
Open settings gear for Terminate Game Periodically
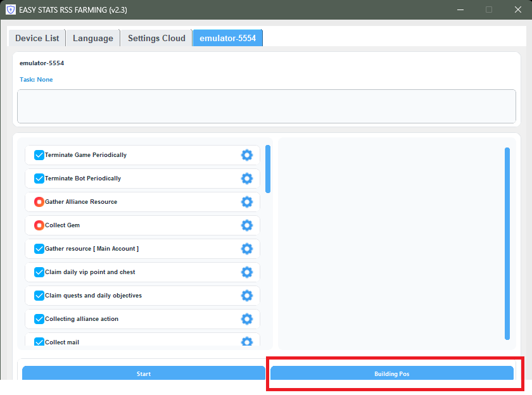[x=246, y=155]
